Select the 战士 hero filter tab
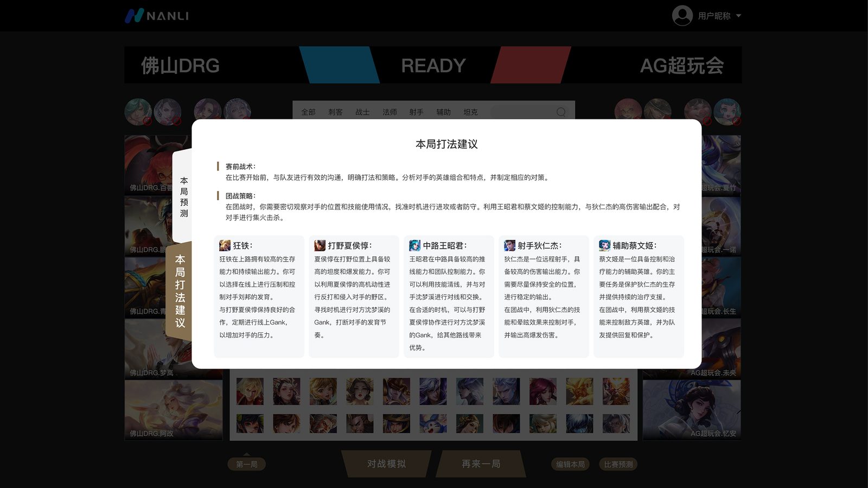This screenshot has width=868, height=488. coord(362,112)
